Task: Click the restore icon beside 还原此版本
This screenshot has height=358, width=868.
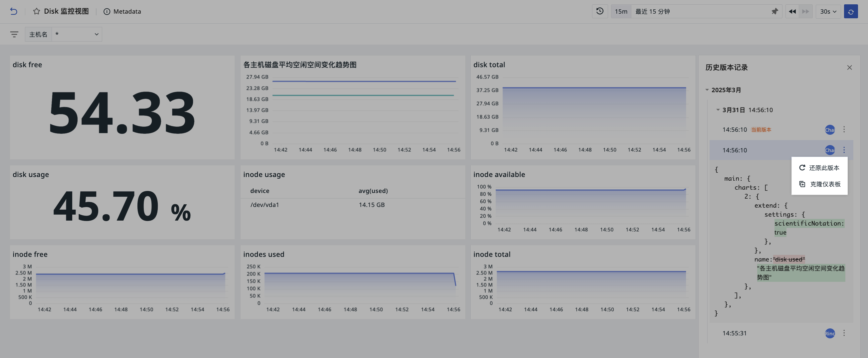Action: pyautogui.click(x=802, y=167)
